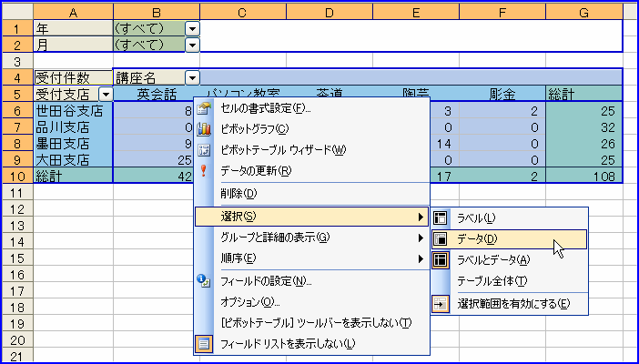Choose ピボットテーブル ウィザード(W) entry
Image resolution: width=639 pixels, height=364 pixels.
(311, 150)
